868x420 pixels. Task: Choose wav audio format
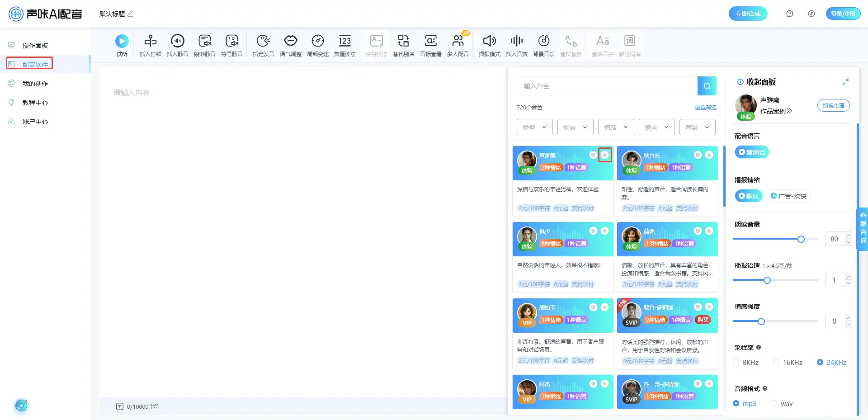pos(774,403)
